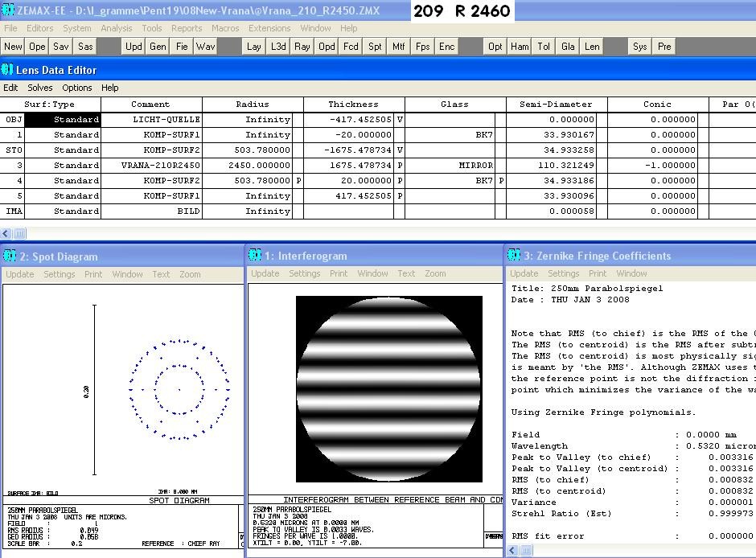Click the Ope (Open) toolbar button
This screenshot has width=756, height=558.
point(37,47)
